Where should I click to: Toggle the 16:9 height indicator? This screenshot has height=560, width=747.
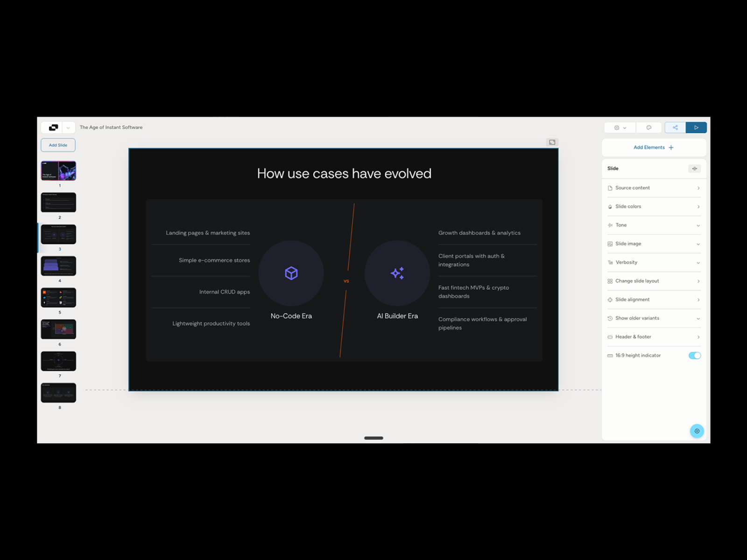coord(695,355)
